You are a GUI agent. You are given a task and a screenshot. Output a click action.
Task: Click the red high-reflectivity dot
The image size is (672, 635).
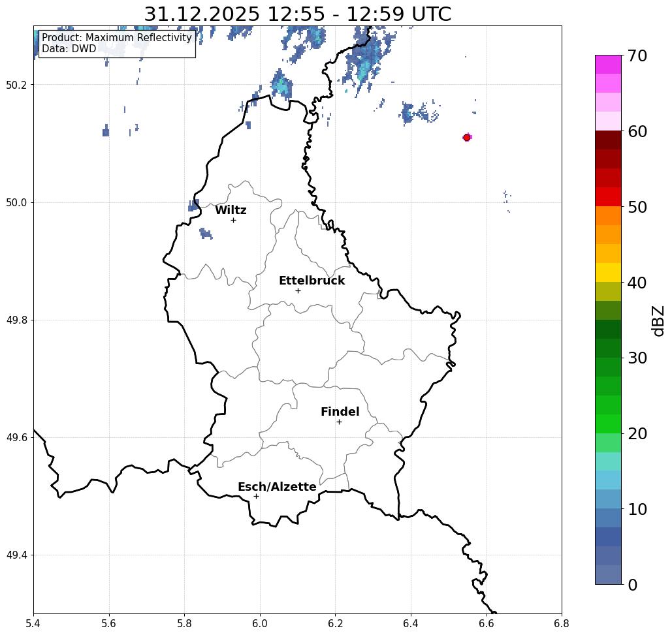[x=467, y=138]
